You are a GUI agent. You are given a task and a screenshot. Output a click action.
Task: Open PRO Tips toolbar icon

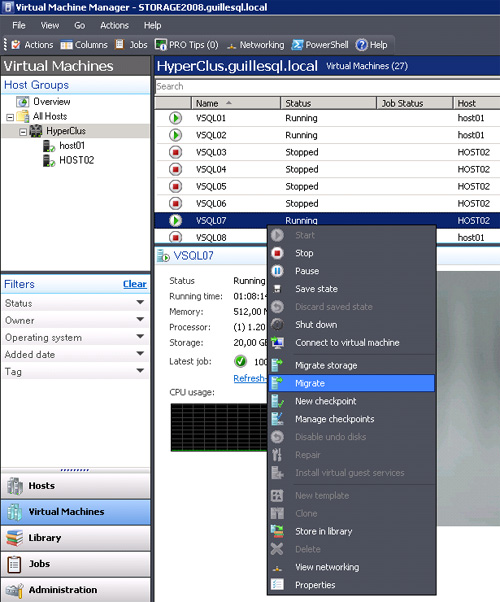pos(161,45)
